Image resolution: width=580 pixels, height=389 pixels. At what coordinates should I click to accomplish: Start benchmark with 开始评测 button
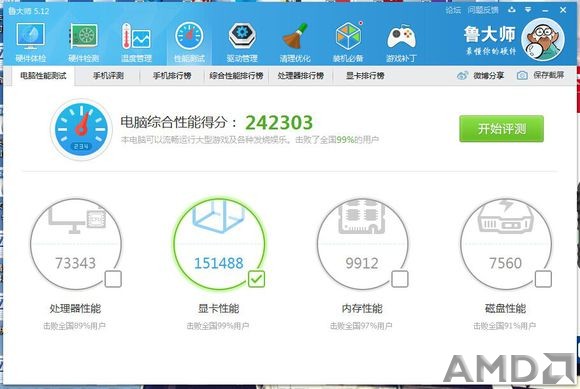[501, 129]
